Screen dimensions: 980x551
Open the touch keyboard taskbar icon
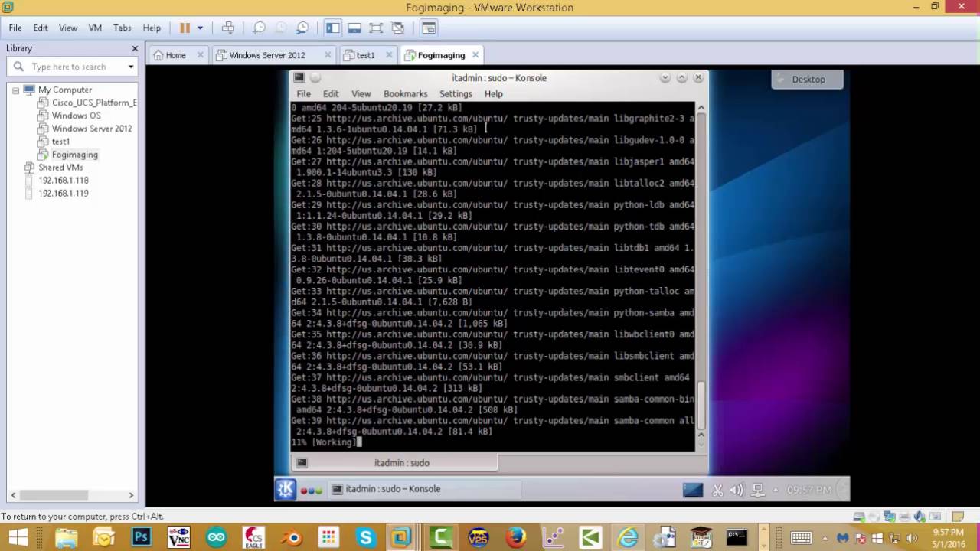point(802,538)
